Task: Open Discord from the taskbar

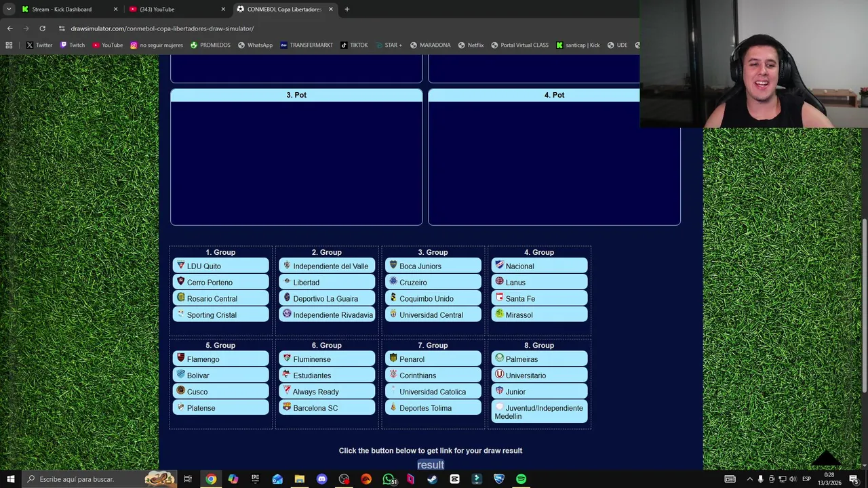Action: point(321,479)
